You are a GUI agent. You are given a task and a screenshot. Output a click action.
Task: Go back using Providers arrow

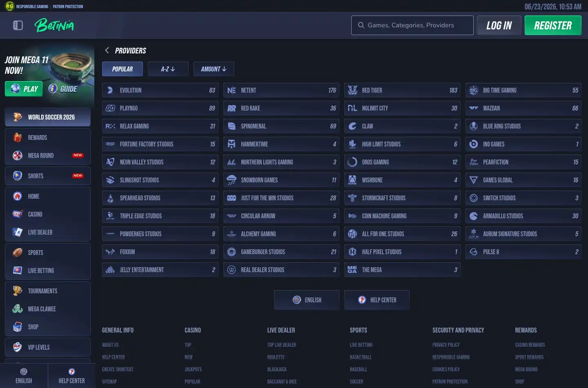point(107,50)
